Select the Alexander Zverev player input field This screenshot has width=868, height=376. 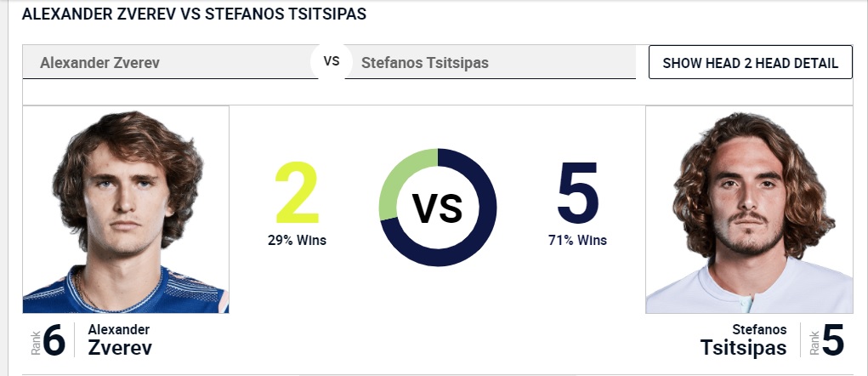pyautogui.click(x=171, y=62)
